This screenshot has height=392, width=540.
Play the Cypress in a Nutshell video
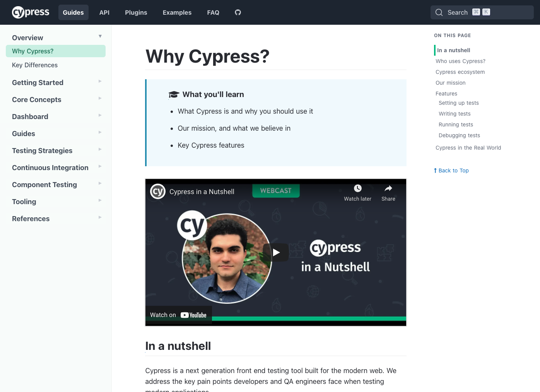[x=276, y=252]
